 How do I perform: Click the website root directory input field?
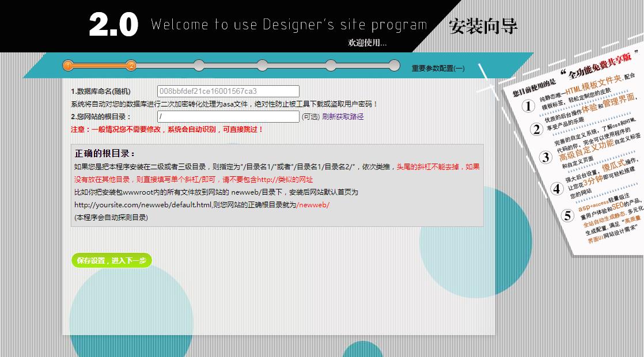click(228, 116)
